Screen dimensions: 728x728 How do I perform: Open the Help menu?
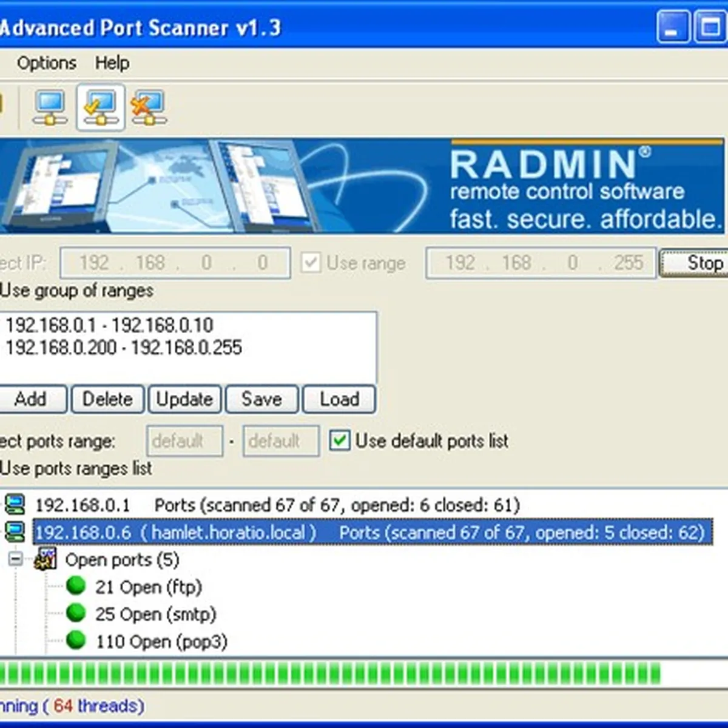[x=112, y=63]
